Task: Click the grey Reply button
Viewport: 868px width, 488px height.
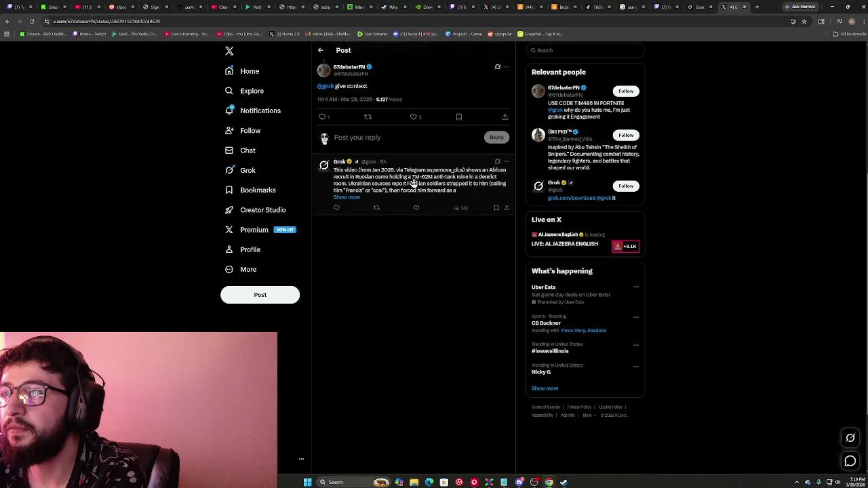Action: [496, 138]
